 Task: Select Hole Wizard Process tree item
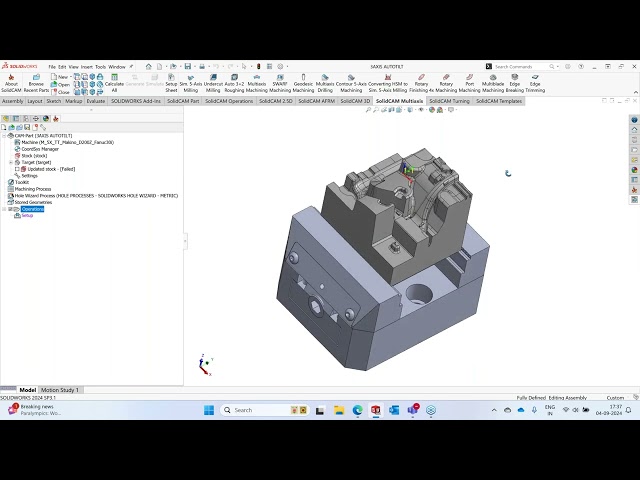coord(93,196)
